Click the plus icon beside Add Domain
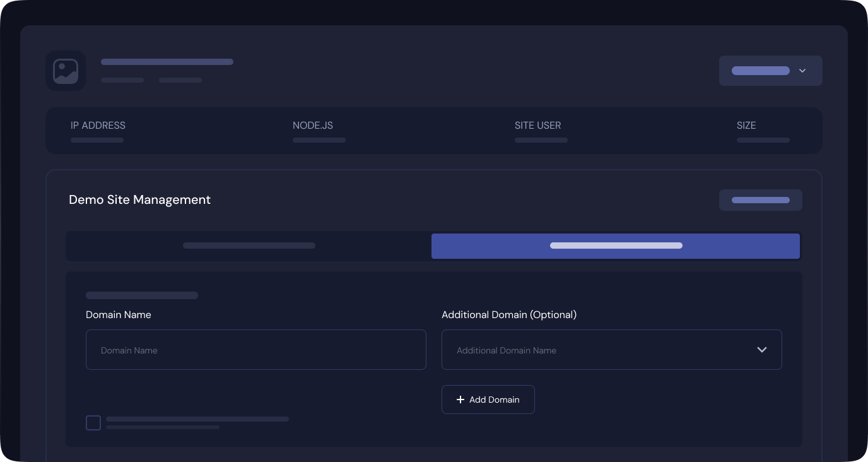 pos(460,400)
